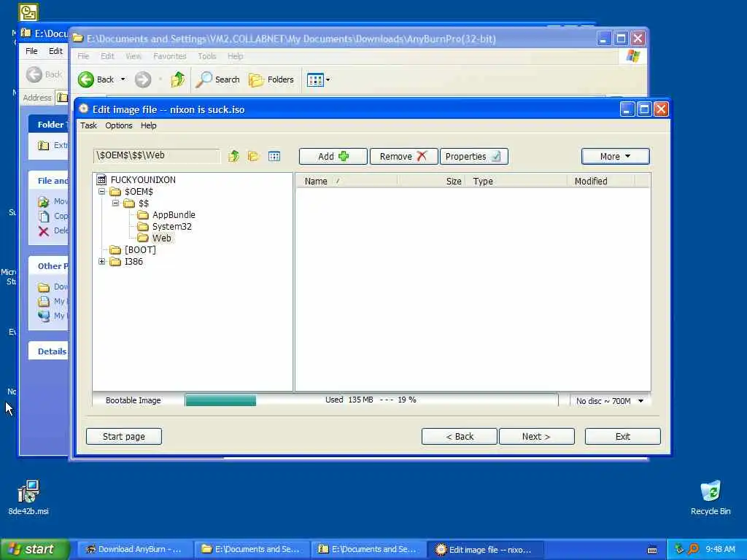Click the orange magnifier icon in system tray
Viewport: 747px width, 560px height.
click(x=693, y=549)
